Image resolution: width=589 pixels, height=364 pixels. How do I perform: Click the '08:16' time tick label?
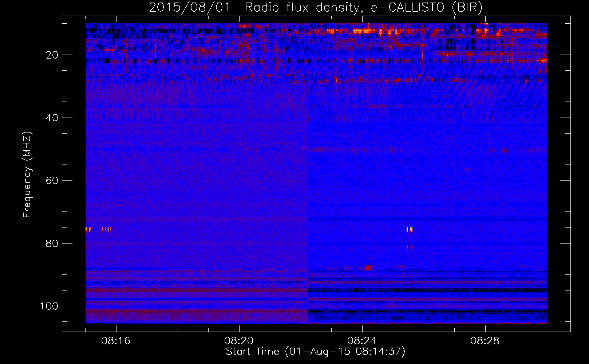[x=116, y=341]
